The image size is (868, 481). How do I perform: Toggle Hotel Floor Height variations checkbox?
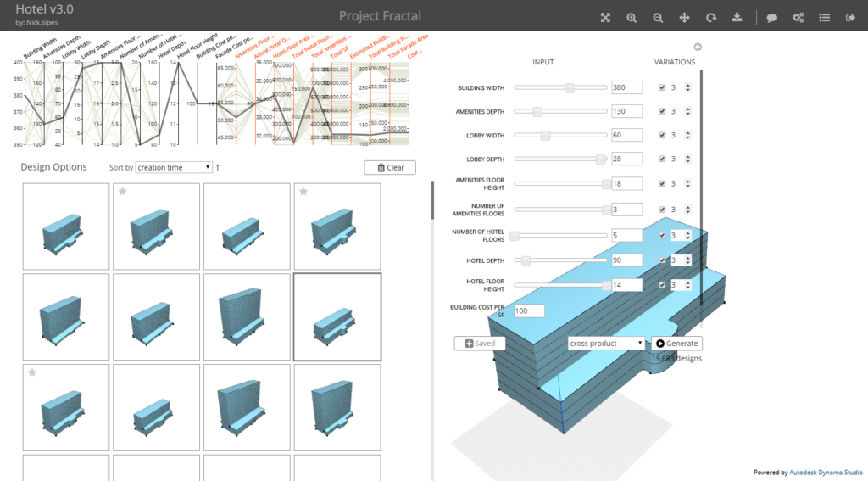click(x=662, y=285)
